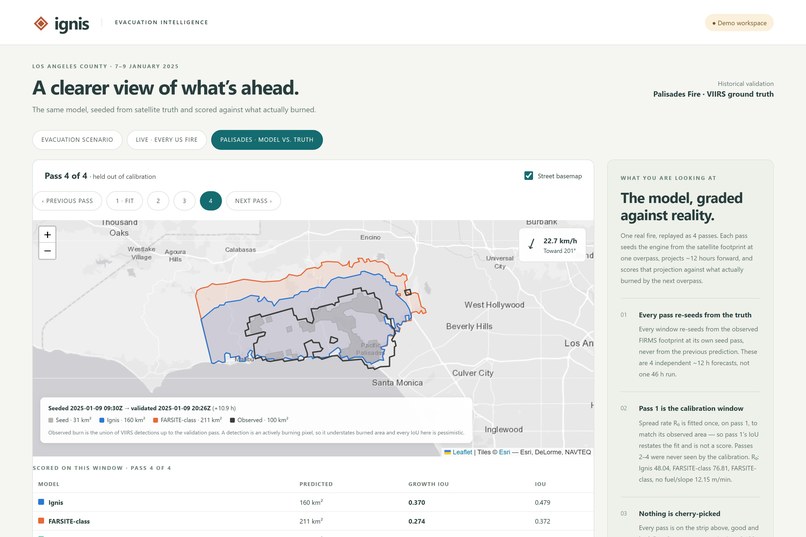
Task: Click the Calabasas map label
Action: click(x=240, y=250)
